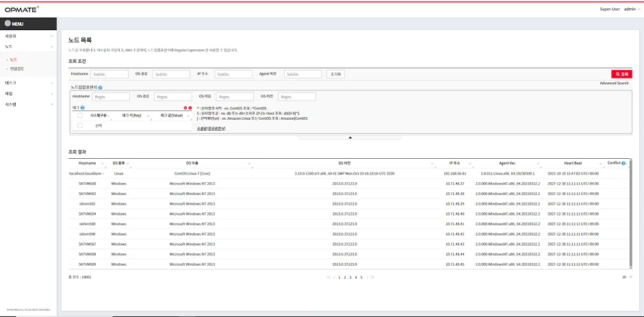Open Hostname column header menu
Image resolution: width=644 pixels, height=317 pixels.
103,164
